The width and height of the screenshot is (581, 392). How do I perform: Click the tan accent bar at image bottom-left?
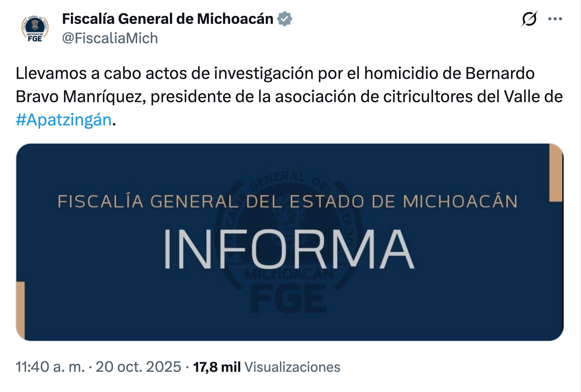[x=21, y=310]
